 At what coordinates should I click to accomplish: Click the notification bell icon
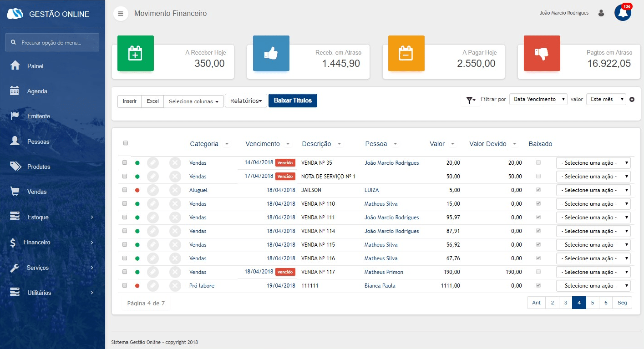623,13
